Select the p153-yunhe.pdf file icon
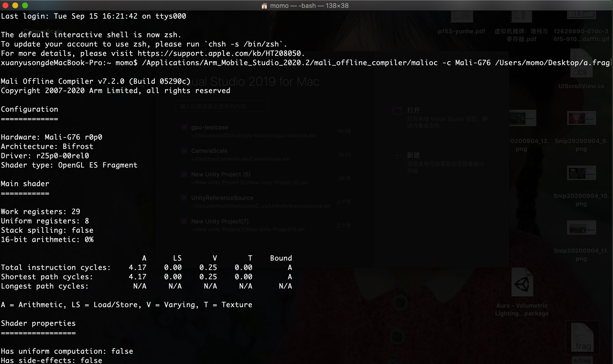 pyautogui.click(x=462, y=17)
